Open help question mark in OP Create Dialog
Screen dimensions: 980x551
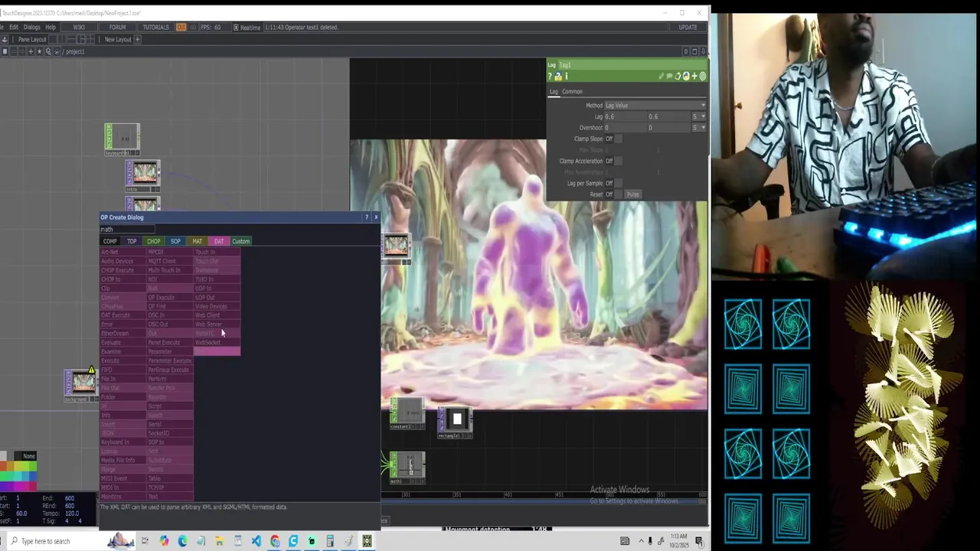coord(366,217)
